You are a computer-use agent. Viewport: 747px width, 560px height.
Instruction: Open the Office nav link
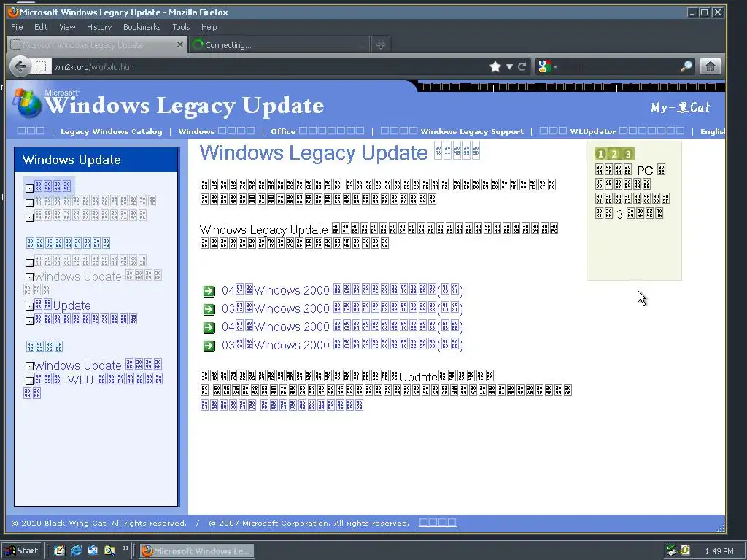pyautogui.click(x=317, y=131)
